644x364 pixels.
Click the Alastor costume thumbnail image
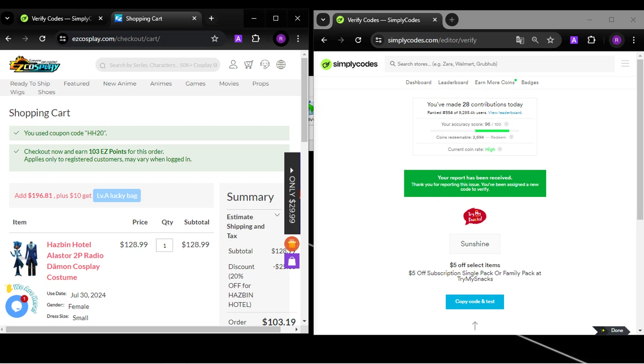click(25, 259)
